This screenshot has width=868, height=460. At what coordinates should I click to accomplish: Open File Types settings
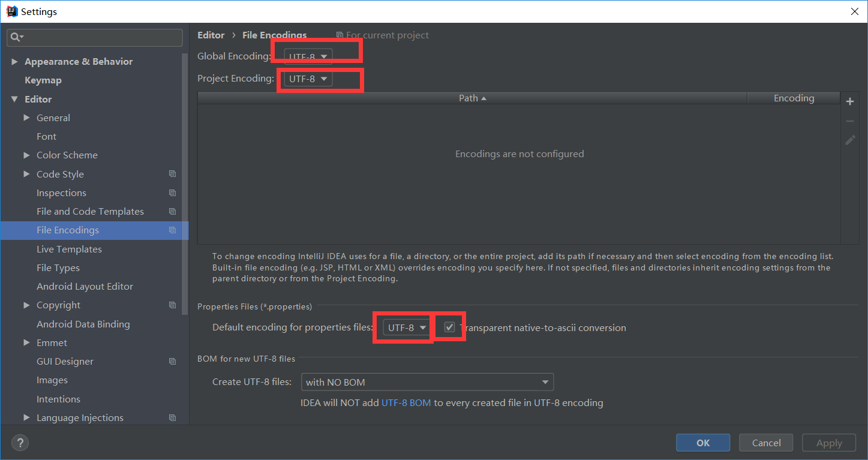(58, 267)
